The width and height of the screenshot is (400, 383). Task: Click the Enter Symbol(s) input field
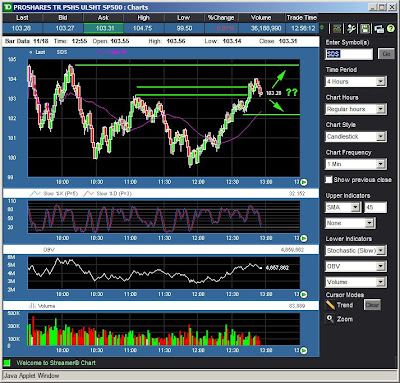[349, 54]
